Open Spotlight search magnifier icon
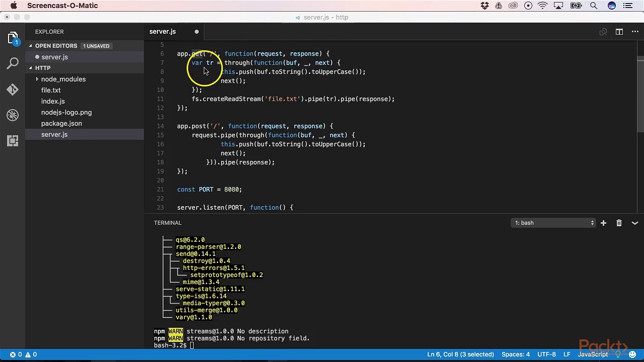The height and width of the screenshot is (362, 644). 594,6
